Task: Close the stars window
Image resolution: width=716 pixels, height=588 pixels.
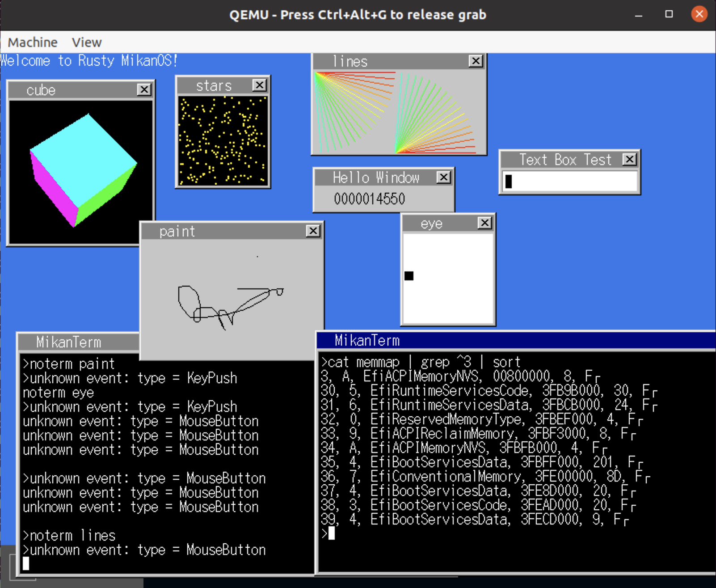Action: [259, 85]
